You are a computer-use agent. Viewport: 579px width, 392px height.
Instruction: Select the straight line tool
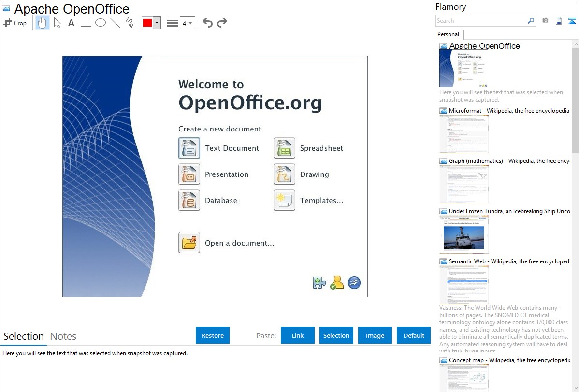pyautogui.click(x=115, y=23)
